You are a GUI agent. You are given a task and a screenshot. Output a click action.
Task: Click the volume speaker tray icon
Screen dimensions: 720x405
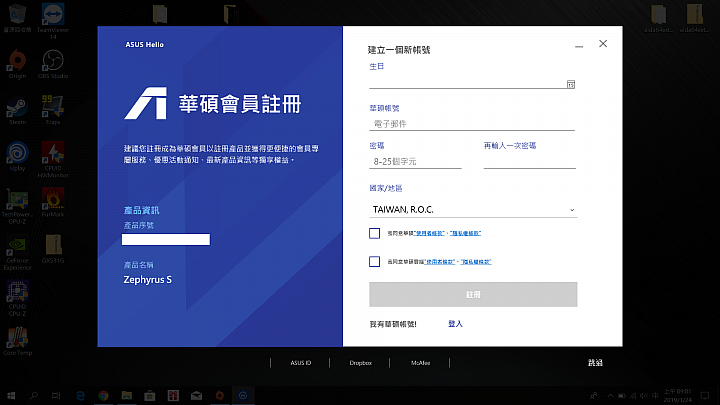coord(644,395)
